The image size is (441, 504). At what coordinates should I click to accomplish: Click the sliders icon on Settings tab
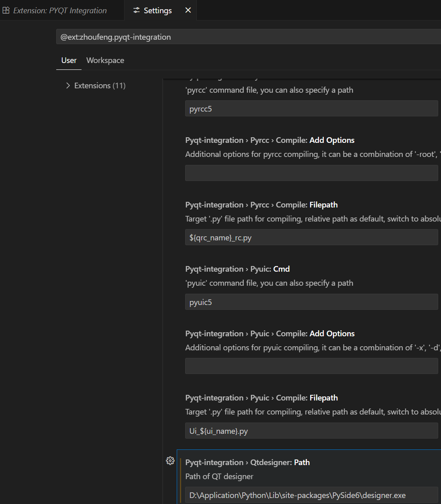pyautogui.click(x=137, y=10)
